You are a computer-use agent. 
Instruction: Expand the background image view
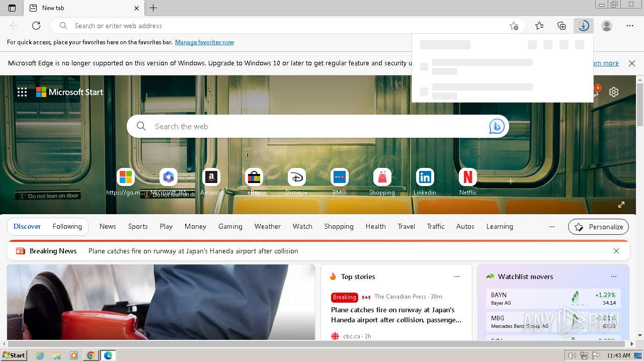point(621,205)
